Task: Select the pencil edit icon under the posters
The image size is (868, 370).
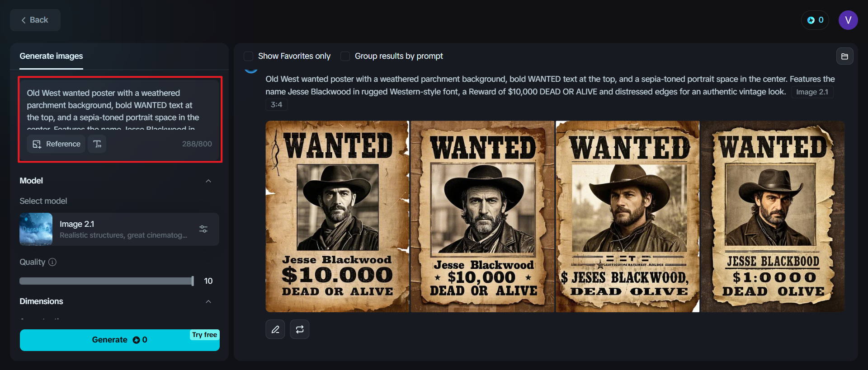Action: 275,329
